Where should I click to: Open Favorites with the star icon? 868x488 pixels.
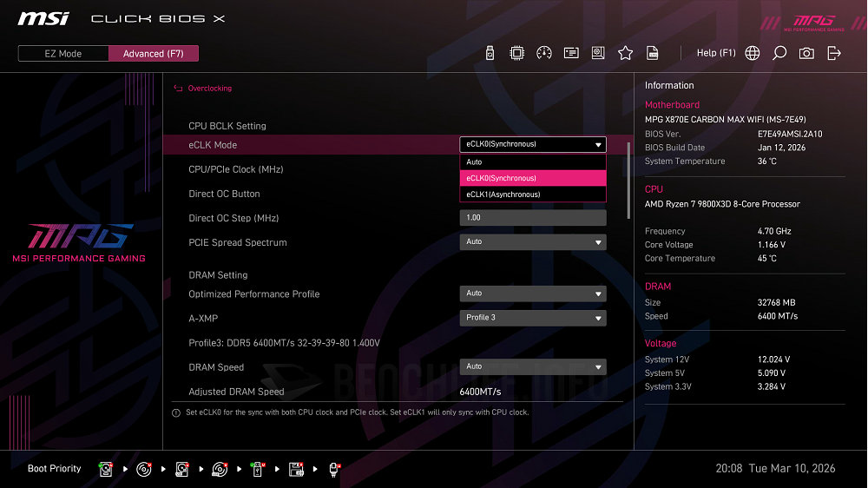[625, 53]
